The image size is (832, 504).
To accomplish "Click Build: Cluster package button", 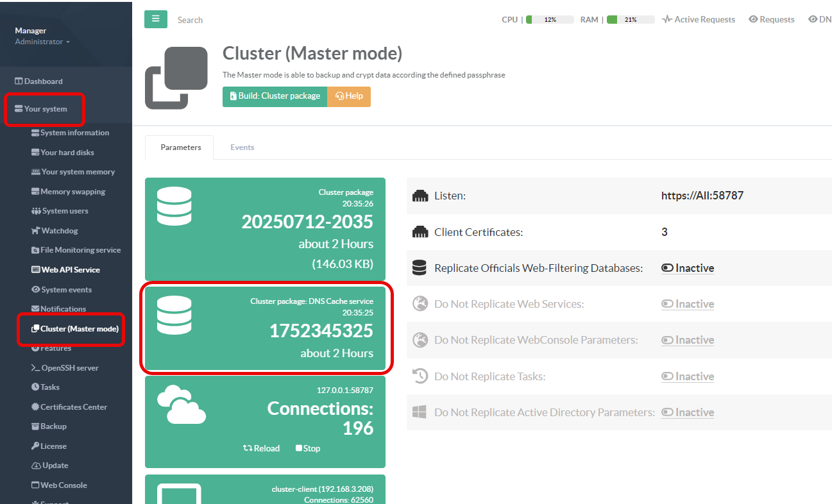I will coord(275,96).
